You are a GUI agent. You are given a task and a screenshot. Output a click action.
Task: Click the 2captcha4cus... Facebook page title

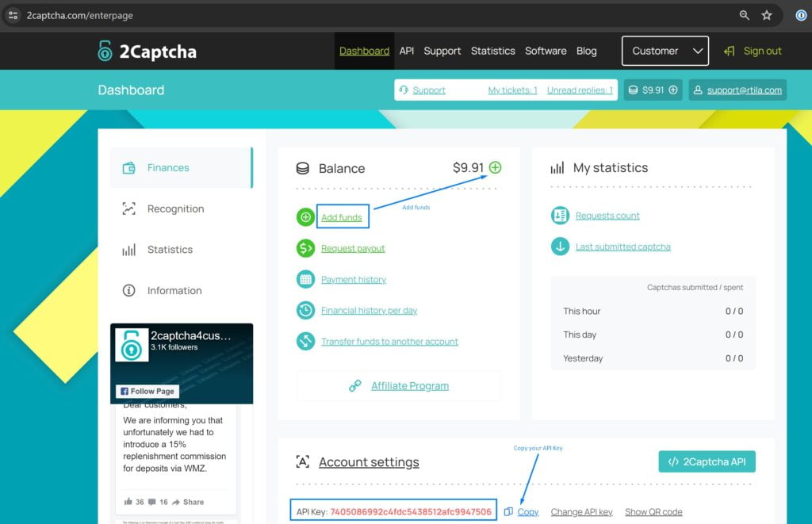(x=190, y=335)
